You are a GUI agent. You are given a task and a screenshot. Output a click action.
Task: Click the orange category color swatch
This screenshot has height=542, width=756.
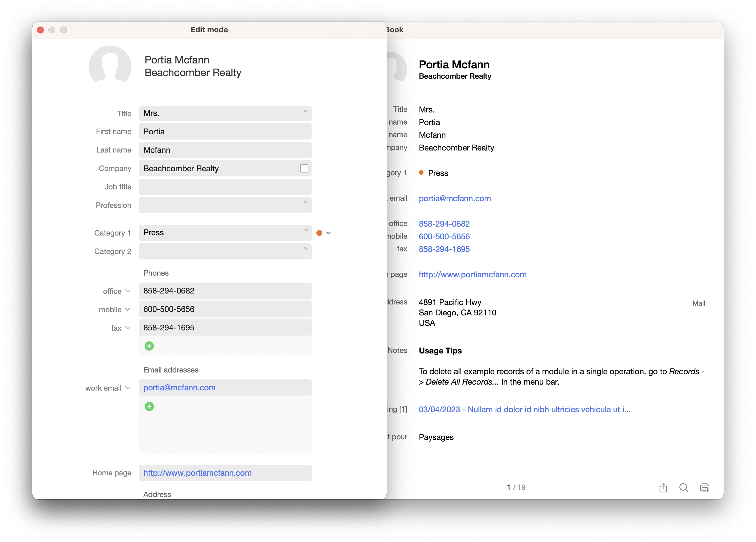click(320, 232)
